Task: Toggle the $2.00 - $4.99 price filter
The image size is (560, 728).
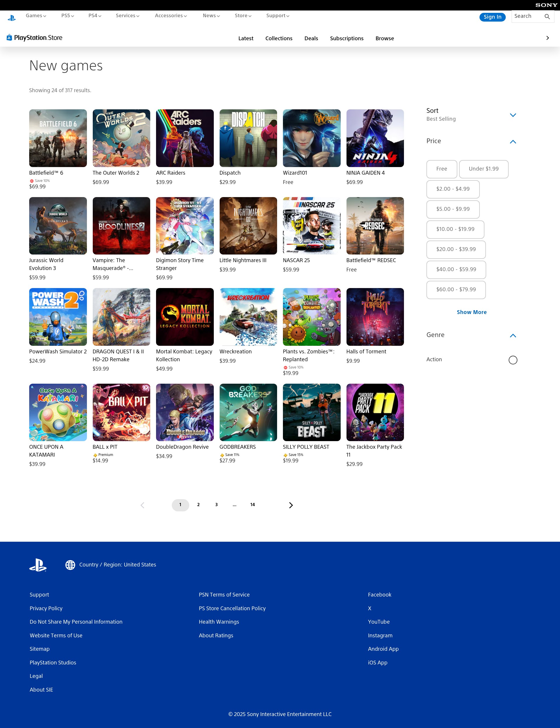Action: (453, 189)
